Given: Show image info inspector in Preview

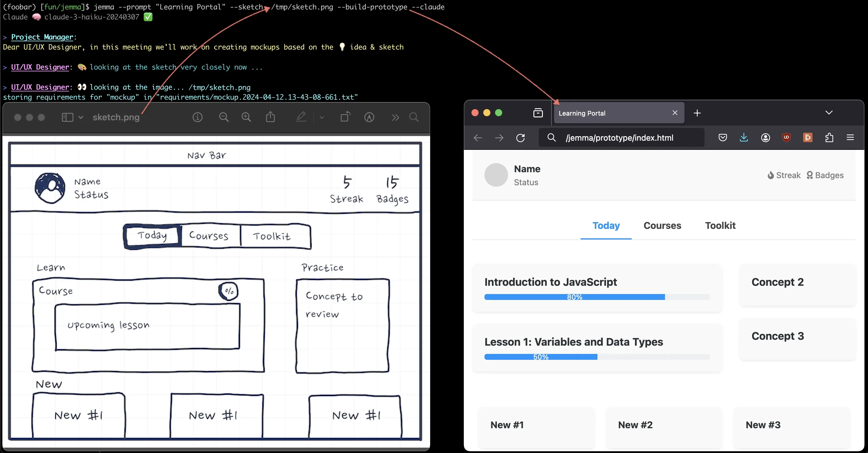Looking at the screenshot, I should coord(197,117).
